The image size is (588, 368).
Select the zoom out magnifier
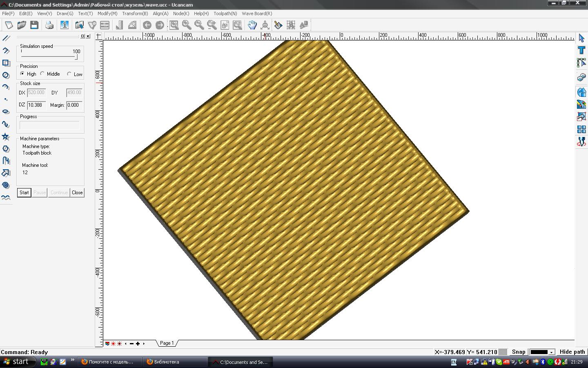tap(199, 25)
